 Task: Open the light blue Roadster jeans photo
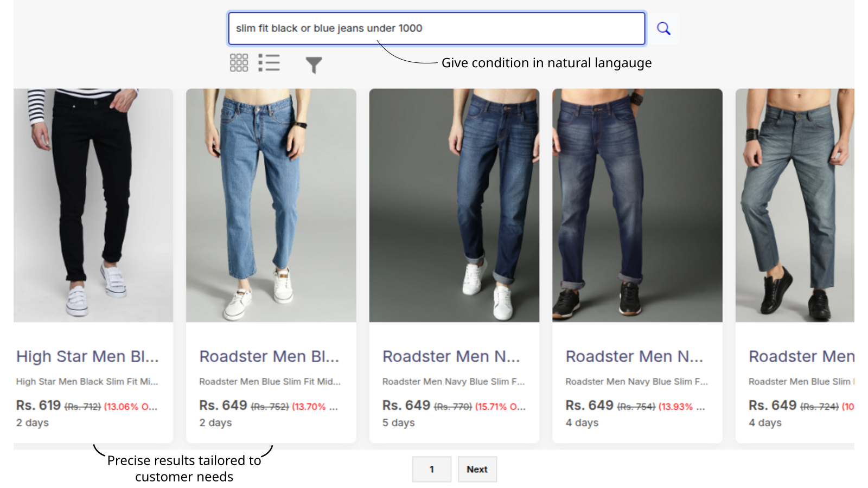click(x=271, y=205)
